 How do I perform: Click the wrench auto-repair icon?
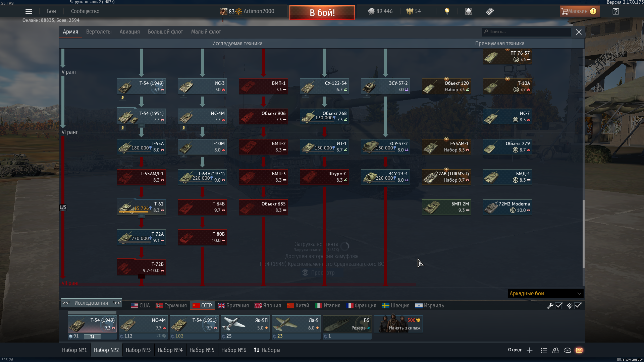coord(550,306)
